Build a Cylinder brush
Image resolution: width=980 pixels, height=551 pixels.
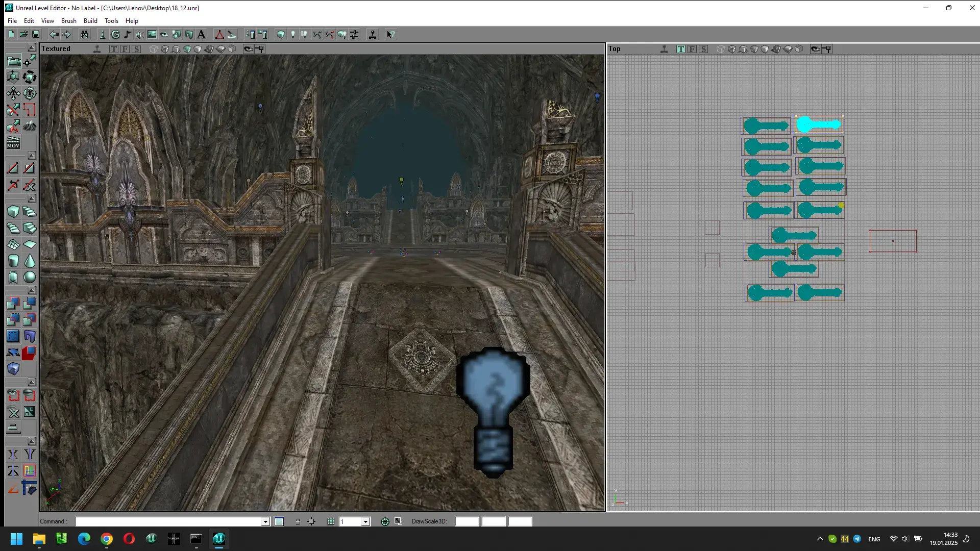(x=13, y=261)
